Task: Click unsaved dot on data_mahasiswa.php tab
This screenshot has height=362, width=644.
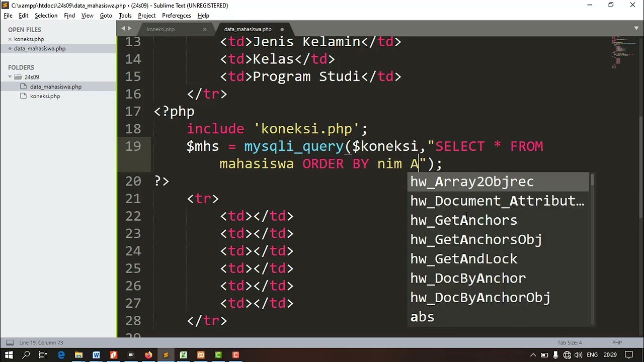Action: tap(282, 29)
